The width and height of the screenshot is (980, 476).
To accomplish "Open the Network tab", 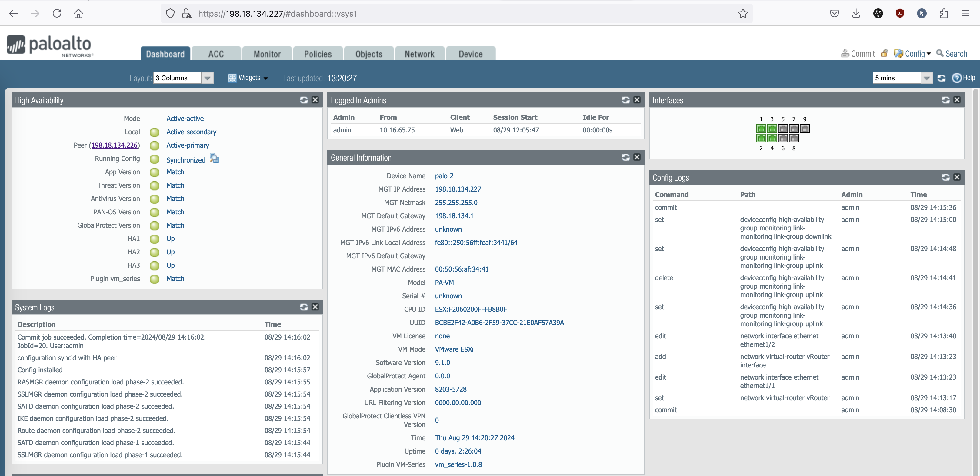I will [419, 54].
